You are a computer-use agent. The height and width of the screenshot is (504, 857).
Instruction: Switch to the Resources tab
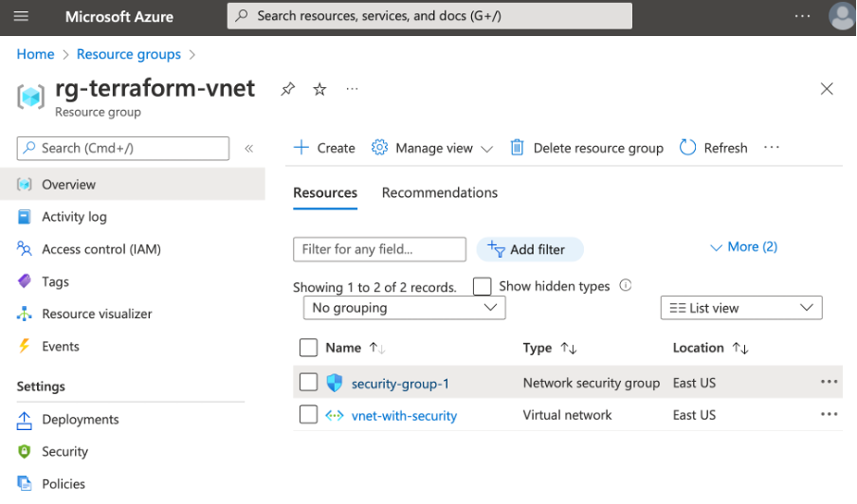pyautogui.click(x=325, y=192)
